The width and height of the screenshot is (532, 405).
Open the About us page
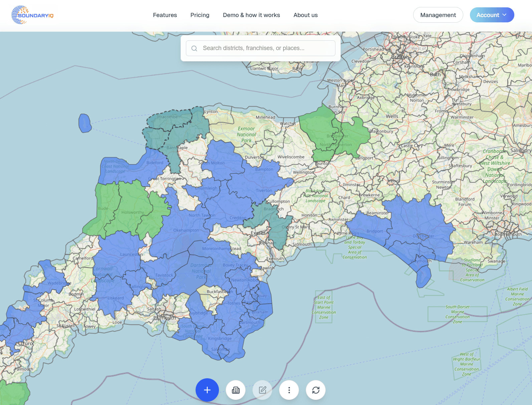pyautogui.click(x=305, y=15)
